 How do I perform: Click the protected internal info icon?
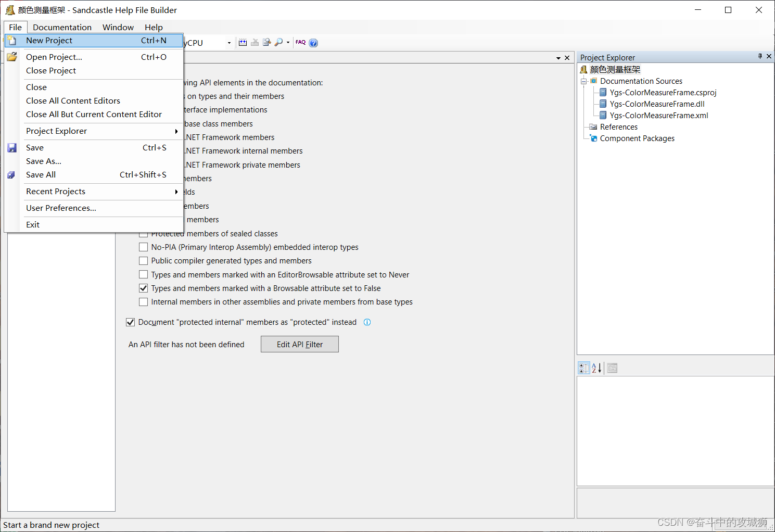[367, 322]
